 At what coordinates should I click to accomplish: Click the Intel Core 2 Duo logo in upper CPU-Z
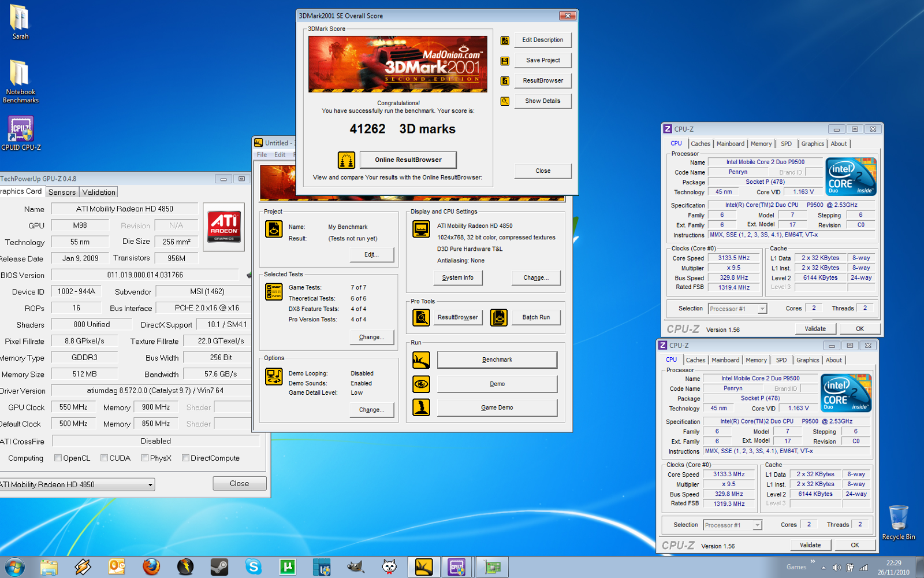coord(851,176)
